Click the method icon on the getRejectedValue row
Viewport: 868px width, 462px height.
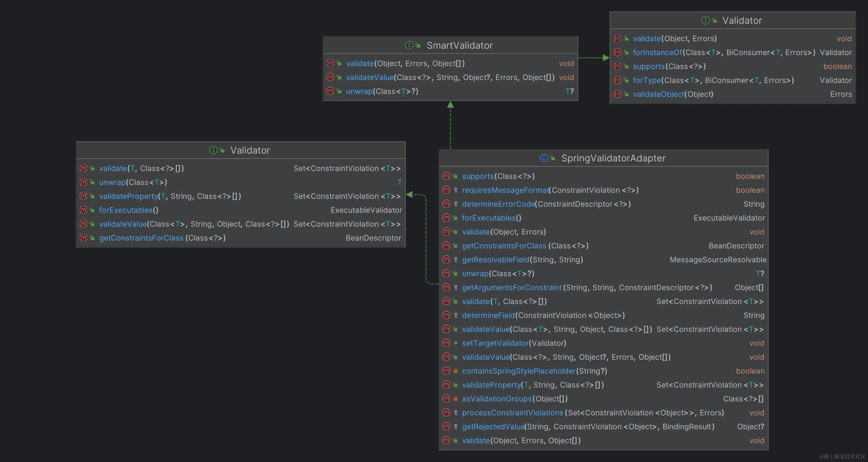pyautogui.click(x=446, y=426)
